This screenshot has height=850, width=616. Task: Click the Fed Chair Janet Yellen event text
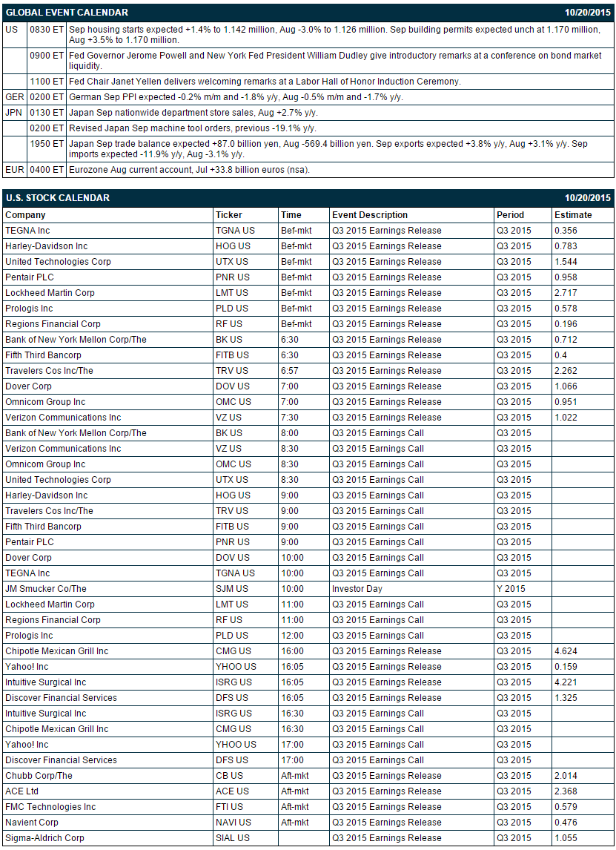pos(265,82)
